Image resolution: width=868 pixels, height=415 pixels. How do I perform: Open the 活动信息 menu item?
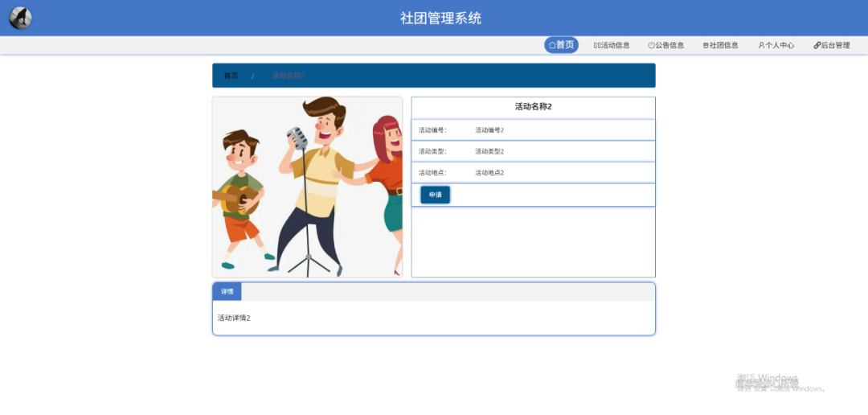(x=612, y=45)
